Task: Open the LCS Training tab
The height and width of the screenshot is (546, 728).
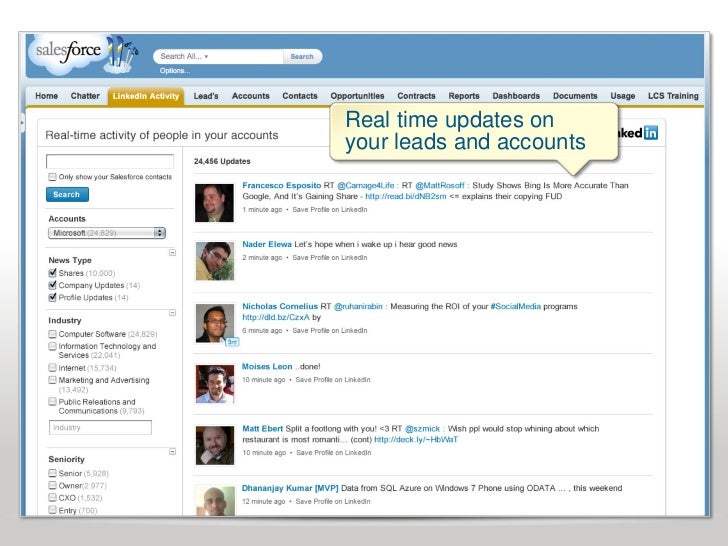Action: coord(673,96)
